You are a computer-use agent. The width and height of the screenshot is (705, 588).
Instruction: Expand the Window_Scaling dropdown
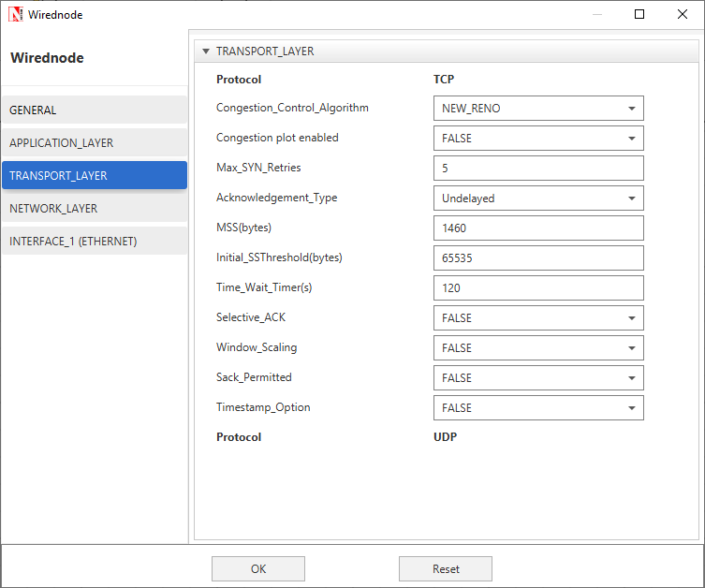click(538, 348)
